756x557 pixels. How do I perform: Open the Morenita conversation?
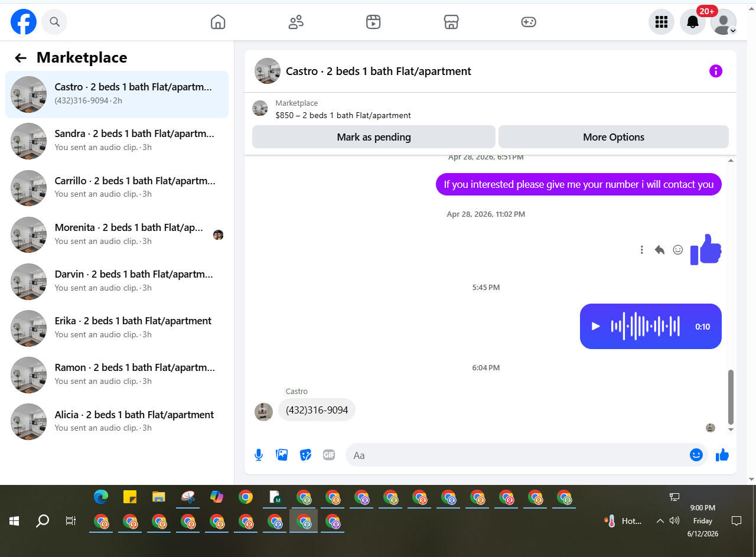(x=117, y=234)
